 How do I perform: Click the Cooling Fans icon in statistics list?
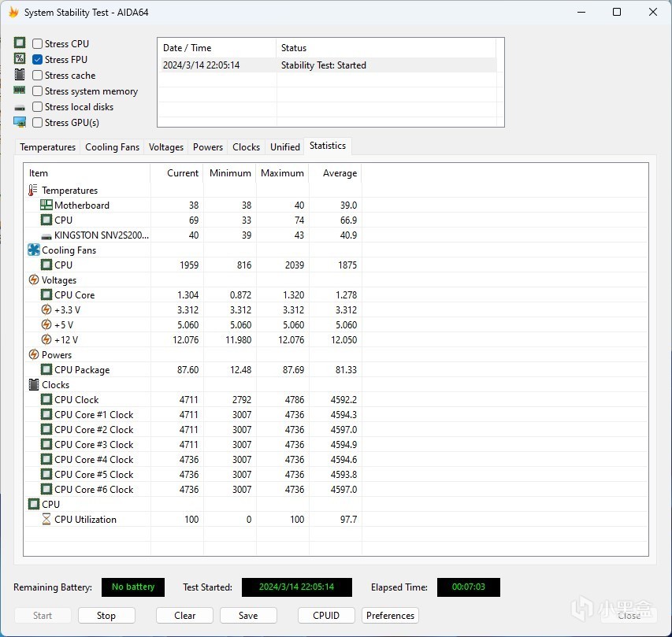33,250
